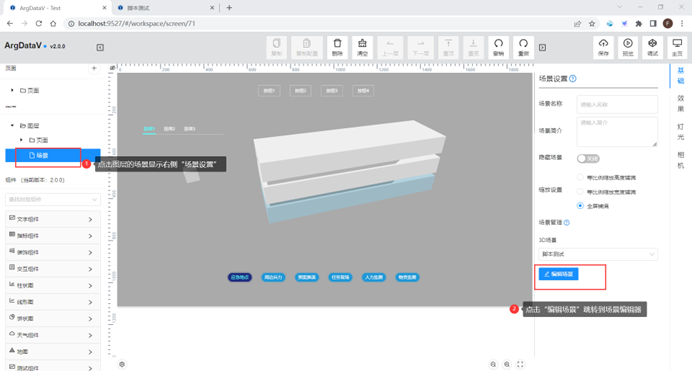Click the undo (撤销) toolbar icon

coord(498,47)
